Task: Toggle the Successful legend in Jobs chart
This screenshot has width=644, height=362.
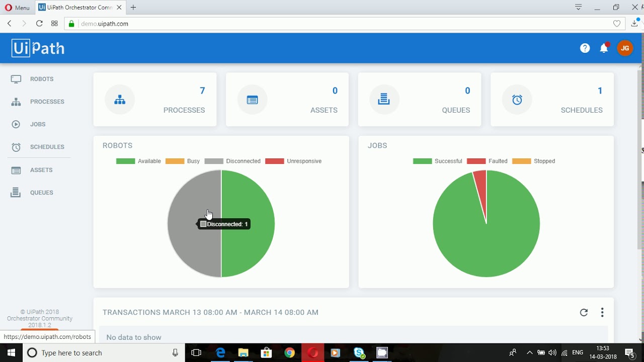Action: pyautogui.click(x=437, y=161)
